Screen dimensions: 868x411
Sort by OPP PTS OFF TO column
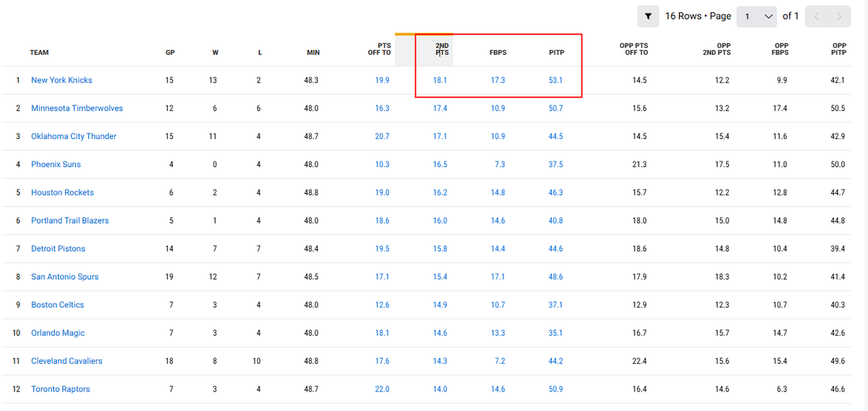pos(634,49)
